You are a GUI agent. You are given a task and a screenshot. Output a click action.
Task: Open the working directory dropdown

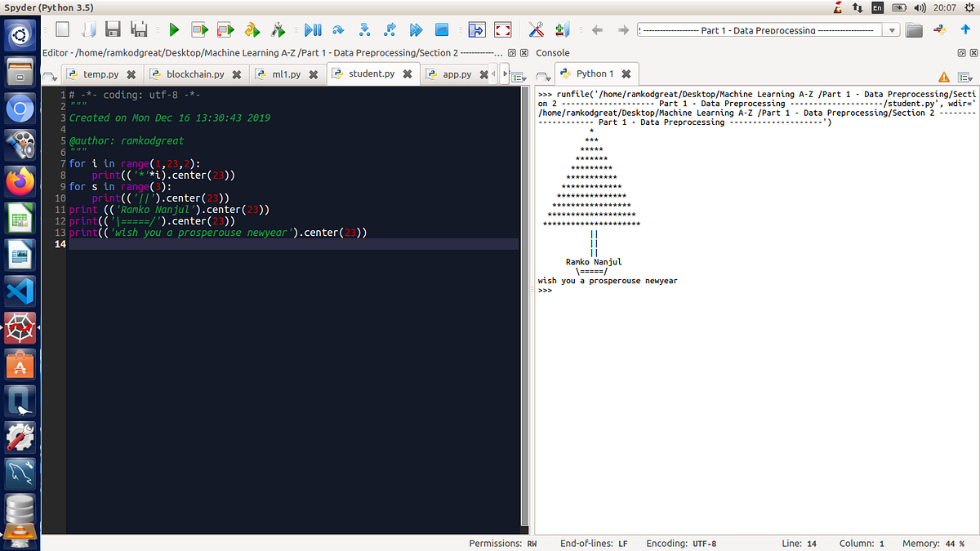pyautogui.click(x=892, y=29)
